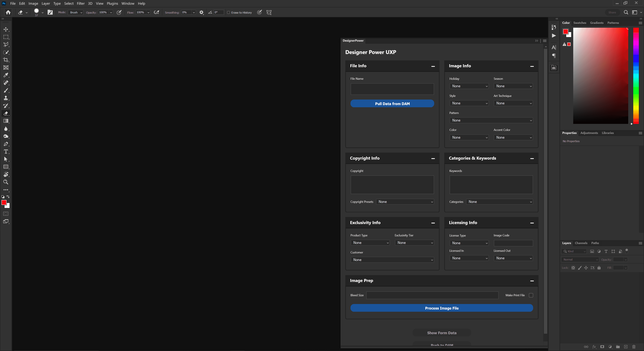Open the Holiday dropdown in Image Info
Viewport: 644px width, 351px height.
(469, 86)
